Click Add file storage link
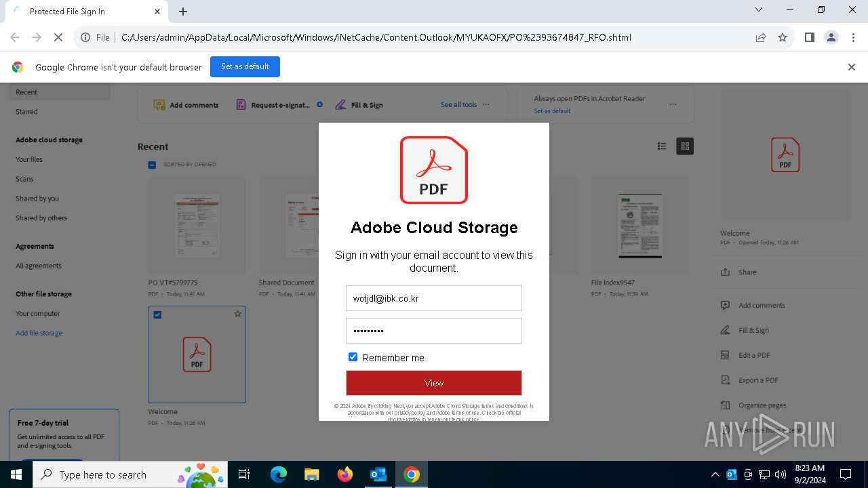 [39, 333]
